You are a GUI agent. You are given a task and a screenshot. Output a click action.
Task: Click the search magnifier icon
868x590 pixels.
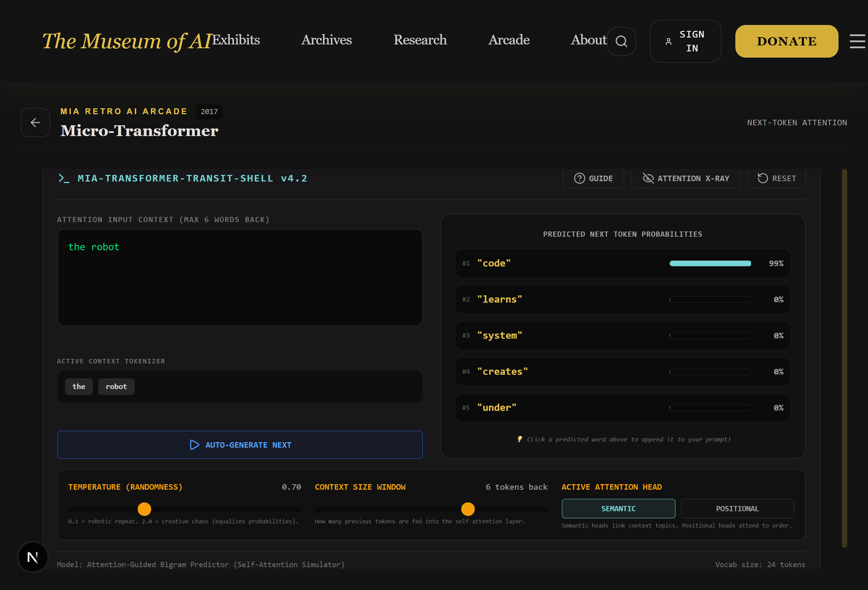[621, 41]
